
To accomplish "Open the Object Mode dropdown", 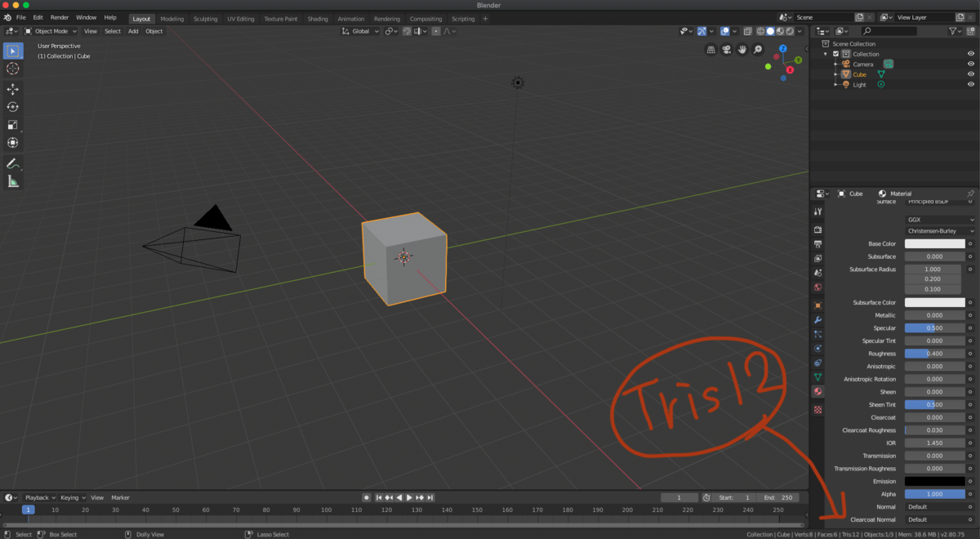I will 52,31.
